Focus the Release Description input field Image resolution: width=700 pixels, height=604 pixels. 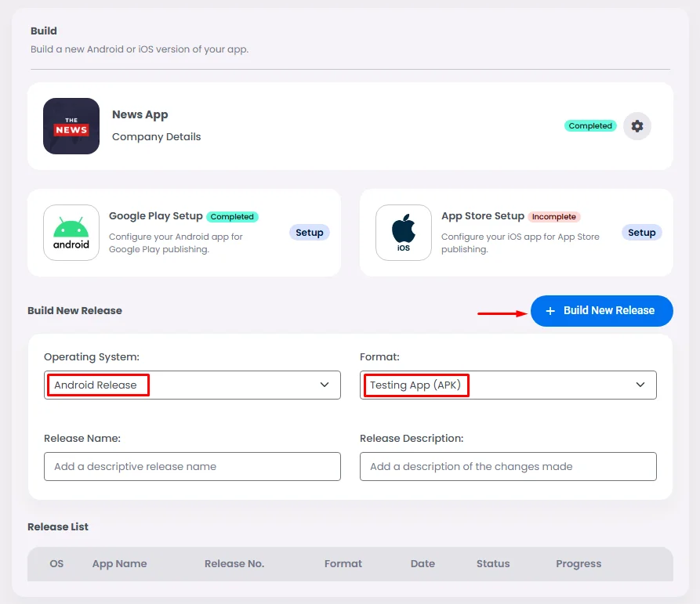click(x=508, y=466)
